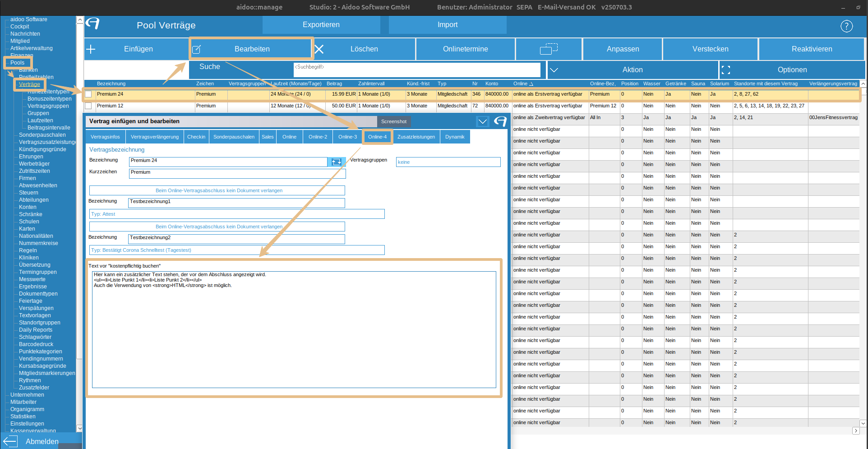
Task: Click the swap icon beside Premium 24 field
Action: point(336,162)
